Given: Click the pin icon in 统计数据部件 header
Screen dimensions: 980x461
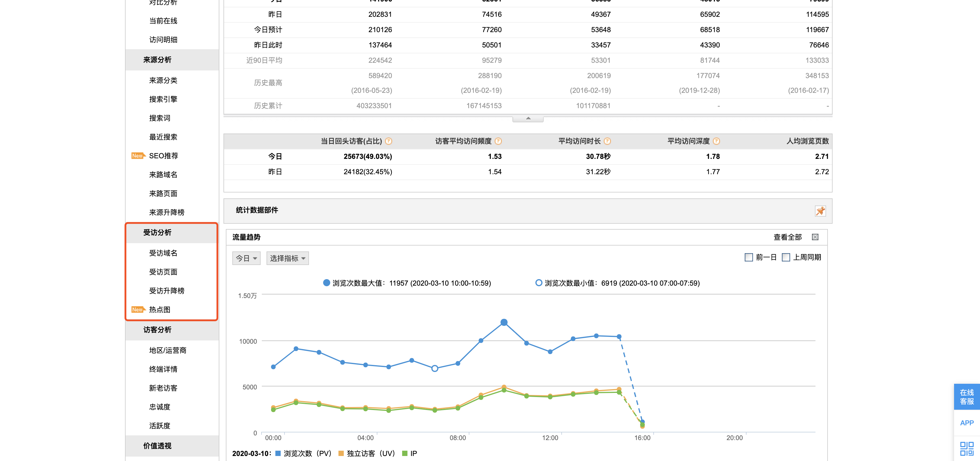Looking at the screenshot, I should click(820, 211).
